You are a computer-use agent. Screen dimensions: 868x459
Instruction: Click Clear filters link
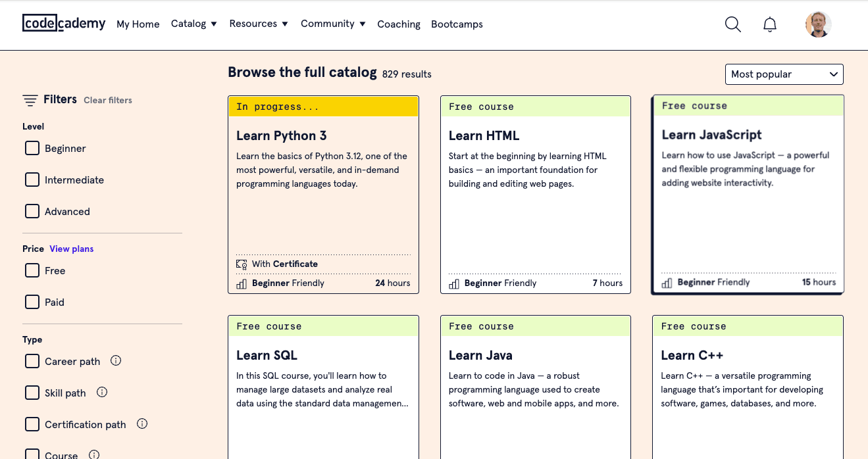pos(108,100)
